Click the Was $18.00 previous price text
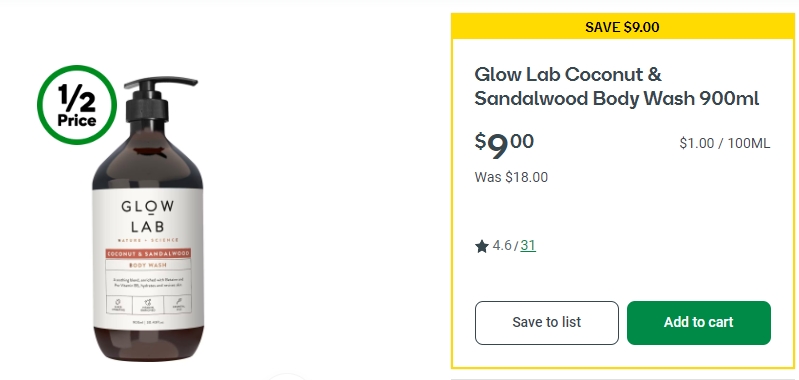Image resolution: width=799 pixels, height=380 pixels. [511, 177]
